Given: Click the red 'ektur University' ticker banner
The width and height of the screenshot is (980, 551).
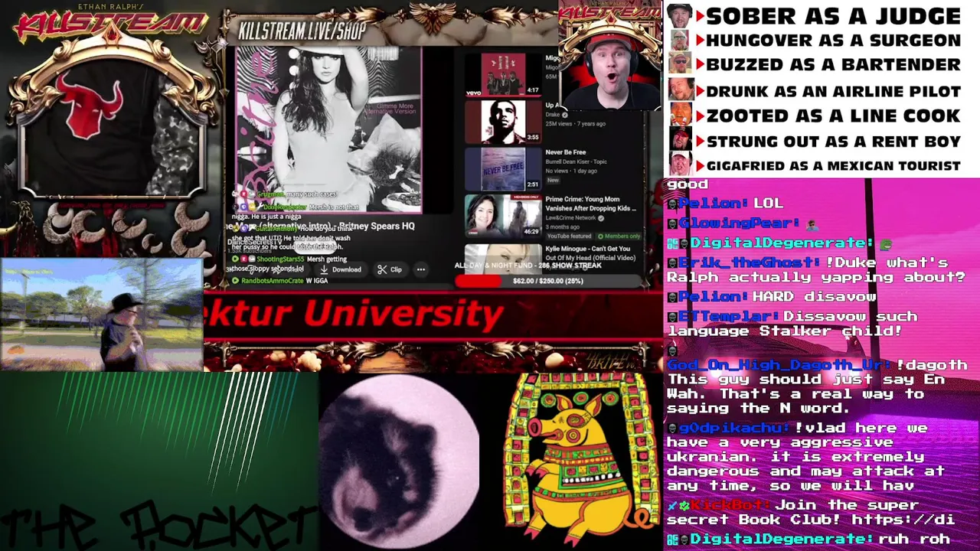Looking at the screenshot, I should point(433,315).
